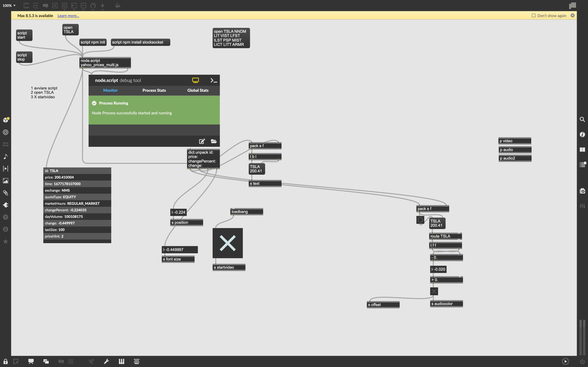Click the edit script pencil icon
588x367 pixels.
(x=202, y=141)
